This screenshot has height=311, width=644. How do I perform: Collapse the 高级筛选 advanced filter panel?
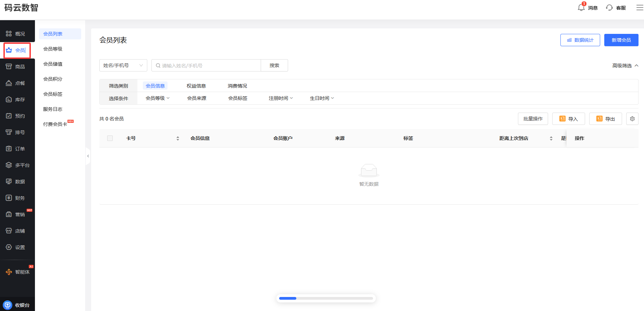coord(625,66)
